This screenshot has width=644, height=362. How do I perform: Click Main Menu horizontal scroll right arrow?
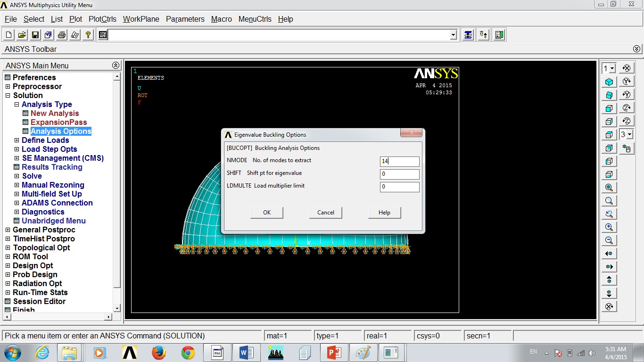pyautogui.click(x=109, y=317)
